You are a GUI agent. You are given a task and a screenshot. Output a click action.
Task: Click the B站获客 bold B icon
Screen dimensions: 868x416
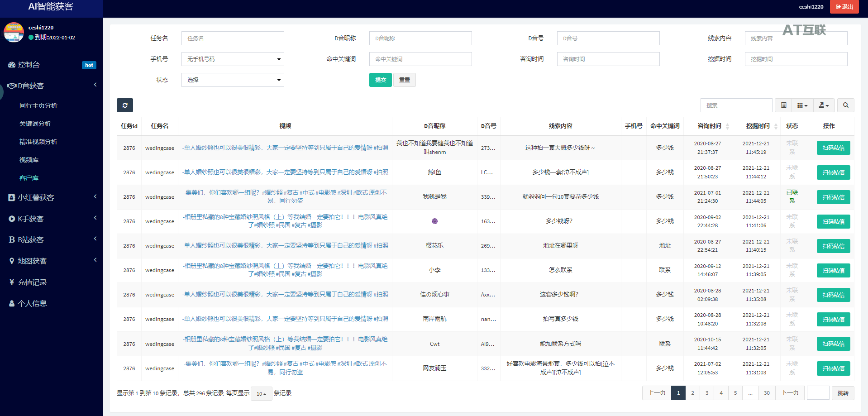(x=12, y=239)
